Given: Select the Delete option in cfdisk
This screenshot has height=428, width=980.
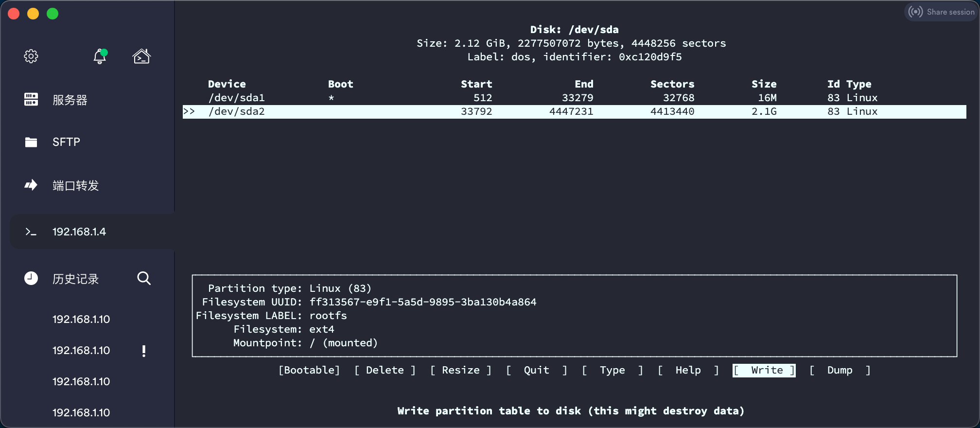Looking at the screenshot, I should [x=385, y=371].
